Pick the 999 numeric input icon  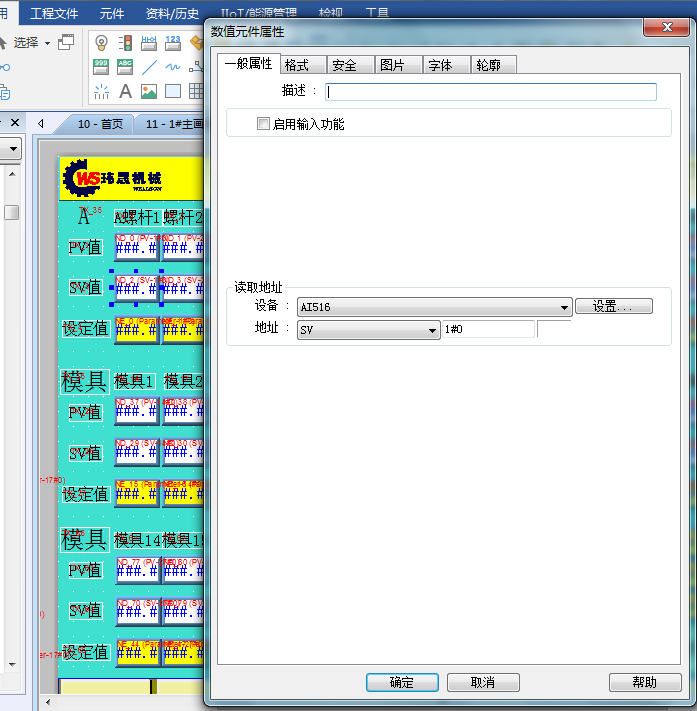(101, 67)
